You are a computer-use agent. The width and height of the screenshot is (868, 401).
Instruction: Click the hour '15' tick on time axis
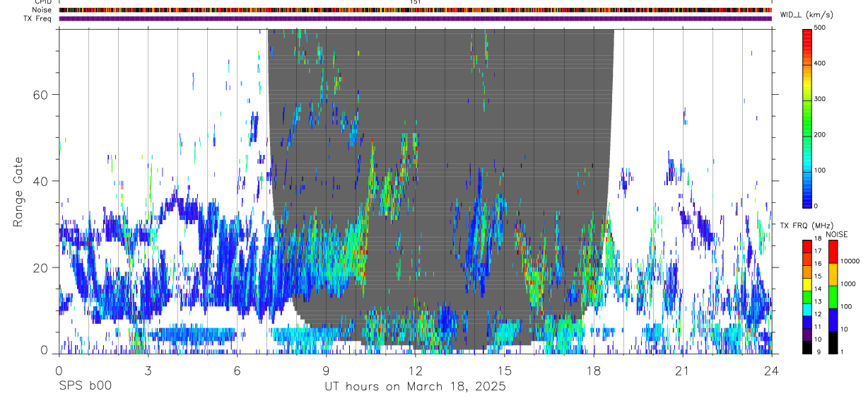pos(505,370)
